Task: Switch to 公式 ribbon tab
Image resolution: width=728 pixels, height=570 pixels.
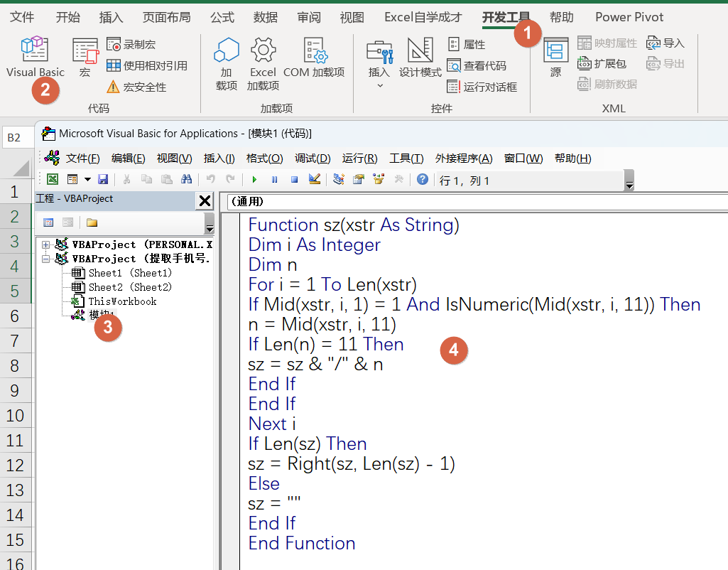Action: pos(222,17)
